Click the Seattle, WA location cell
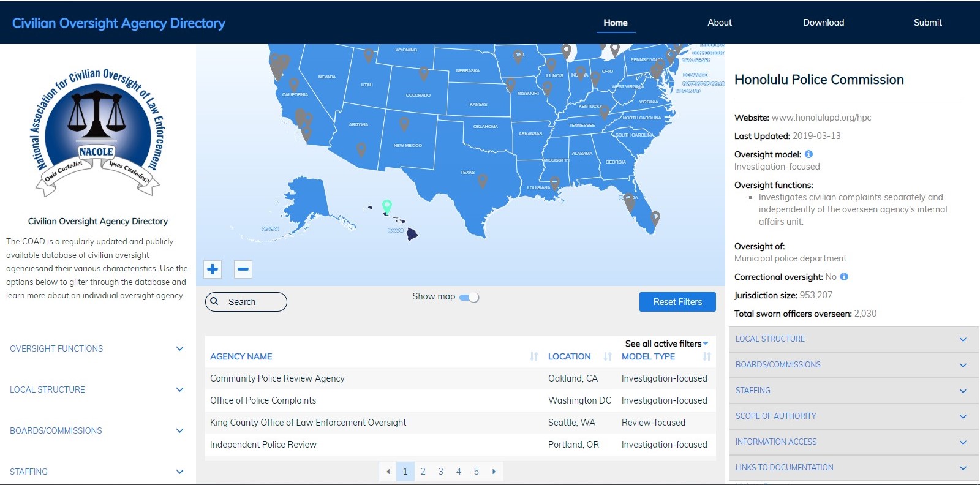Screen dimensions: 980x485 click(571, 423)
